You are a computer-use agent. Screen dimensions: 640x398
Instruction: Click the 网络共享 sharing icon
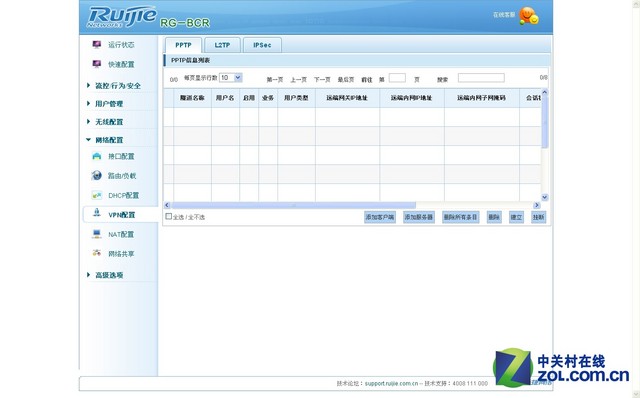pyautogui.click(x=97, y=253)
